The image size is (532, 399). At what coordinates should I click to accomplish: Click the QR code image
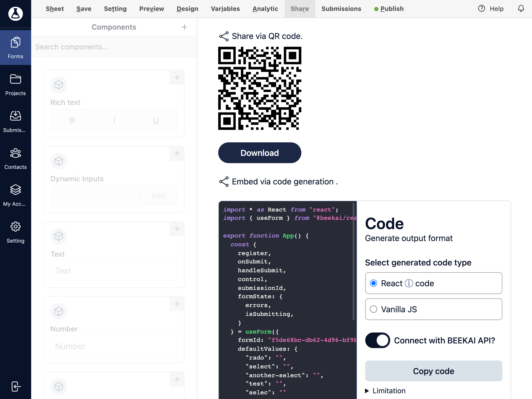(260, 88)
